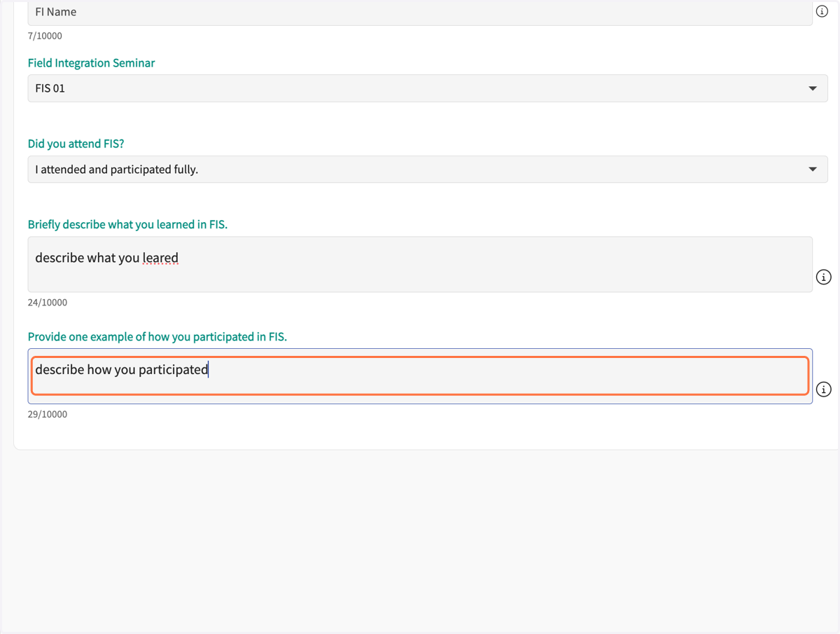Click the dropdown arrow on FIS 01
The image size is (840, 634).
click(813, 88)
